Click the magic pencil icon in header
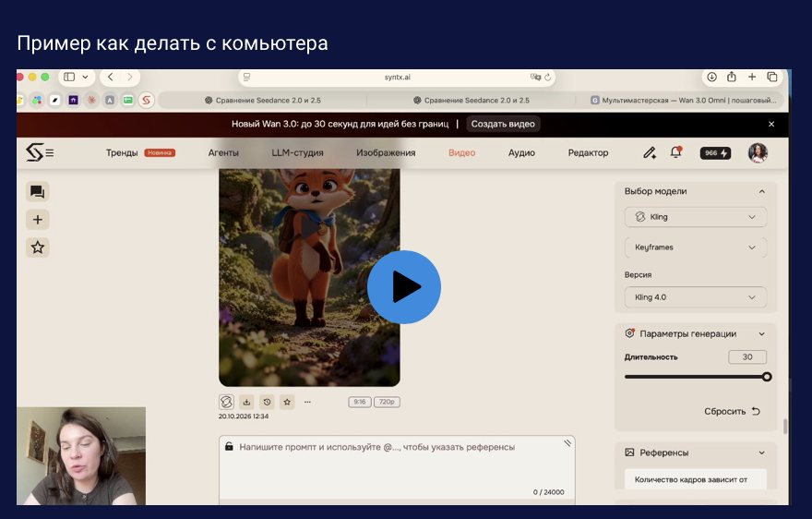 click(x=650, y=152)
